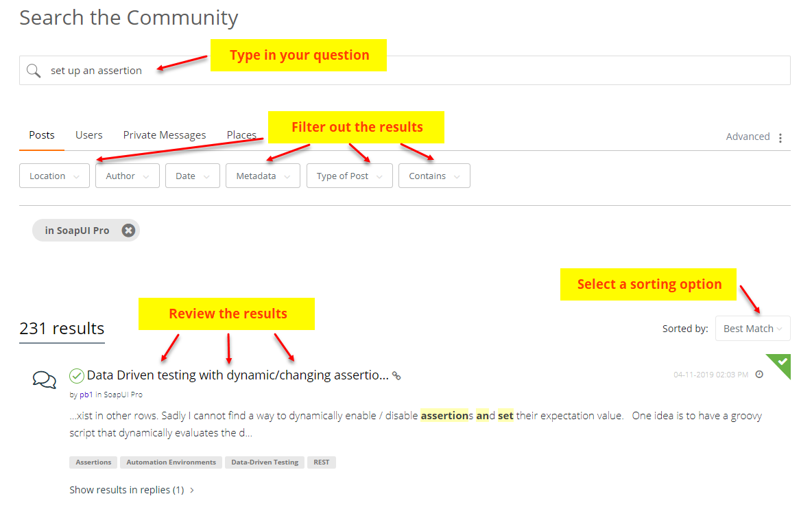Open the 'Data Driven testing with dynamic/changing assertions' post

233,375
